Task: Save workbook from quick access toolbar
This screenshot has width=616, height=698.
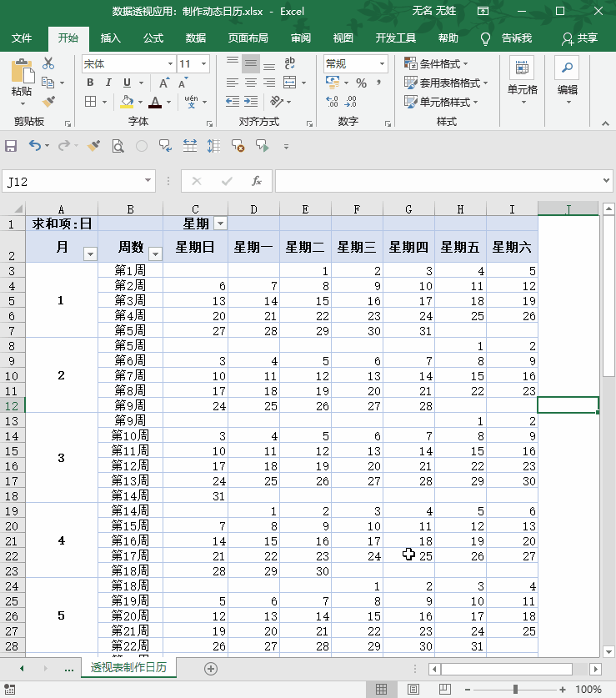Action: [x=11, y=146]
